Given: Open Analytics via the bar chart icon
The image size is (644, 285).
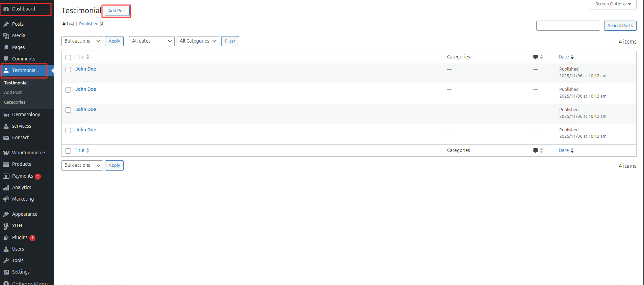Looking at the screenshot, I should pyautogui.click(x=6, y=188).
